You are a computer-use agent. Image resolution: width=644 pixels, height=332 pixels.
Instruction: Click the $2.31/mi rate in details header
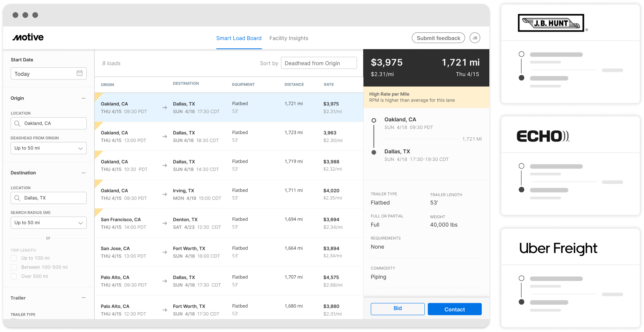(382, 74)
